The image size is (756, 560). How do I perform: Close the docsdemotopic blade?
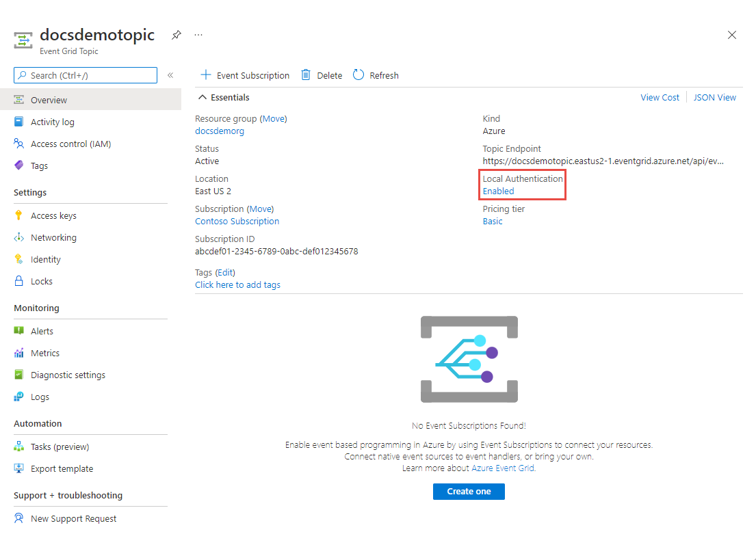click(x=731, y=35)
